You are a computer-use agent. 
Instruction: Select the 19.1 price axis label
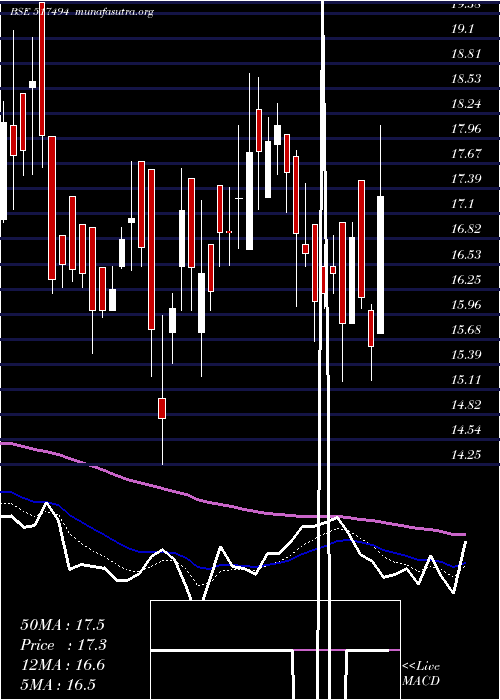click(462, 29)
